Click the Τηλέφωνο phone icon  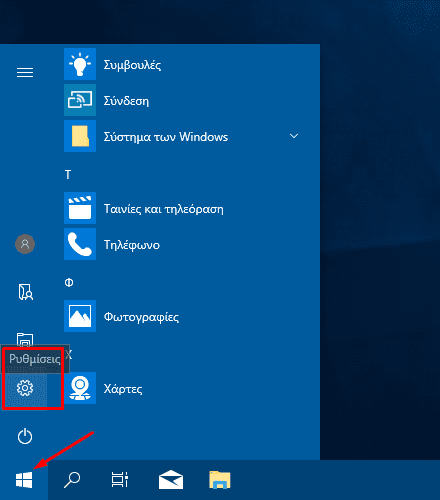pyautogui.click(x=80, y=244)
